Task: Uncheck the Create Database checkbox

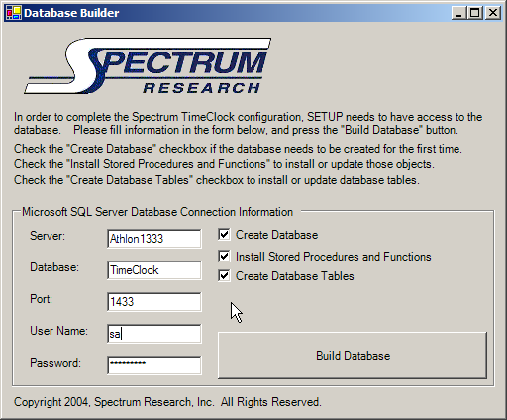Action: pos(224,235)
